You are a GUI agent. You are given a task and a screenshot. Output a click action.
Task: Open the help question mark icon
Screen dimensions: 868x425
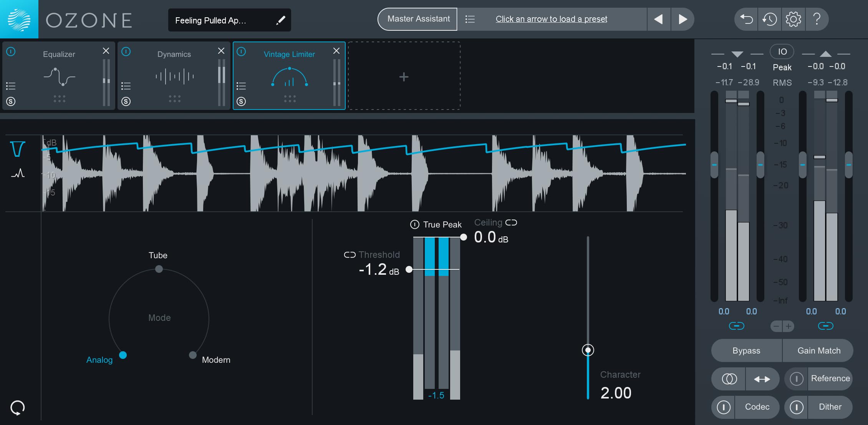click(x=817, y=19)
